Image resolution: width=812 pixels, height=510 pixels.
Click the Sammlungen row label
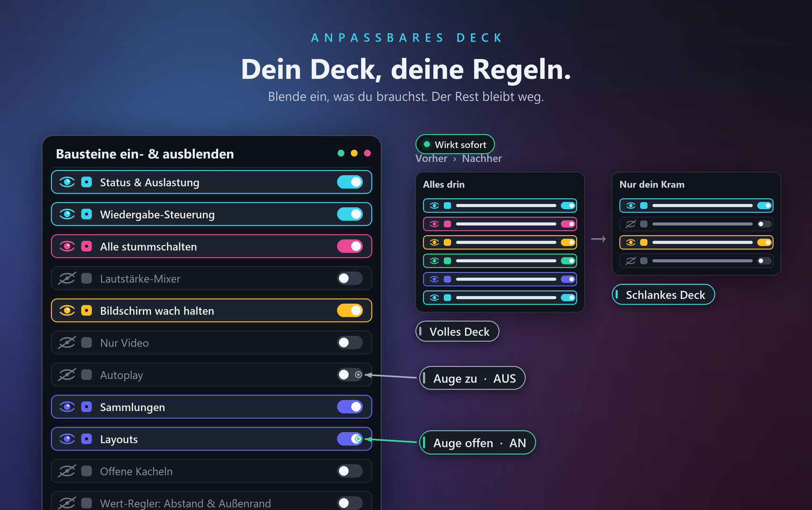133,407
